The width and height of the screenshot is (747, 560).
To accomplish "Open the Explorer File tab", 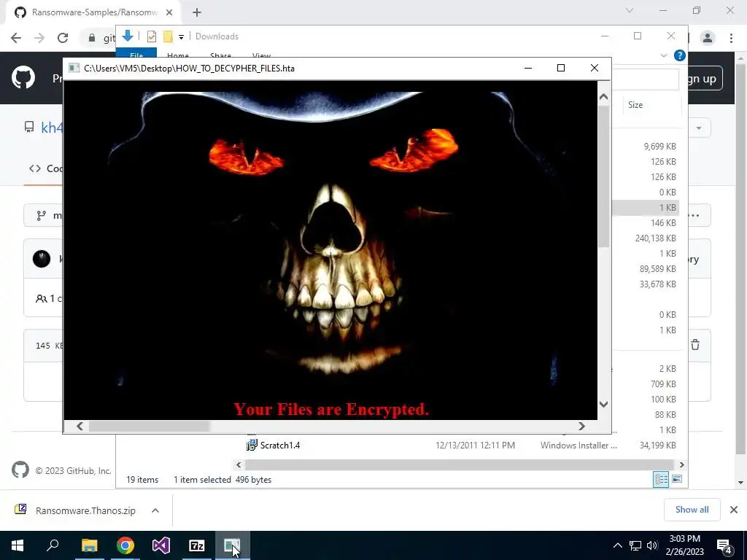I will [136, 54].
